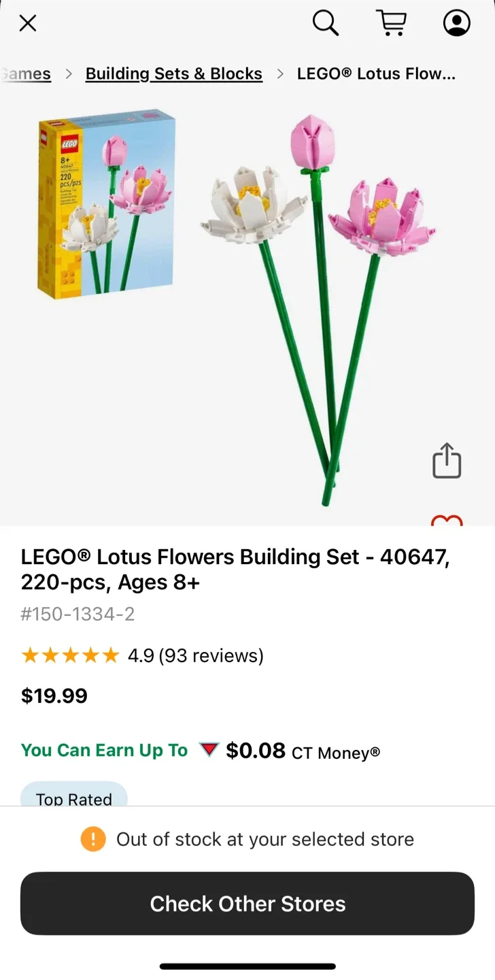The width and height of the screenshot is (495, 980).
Task: Open Building Sets & Blocks breadcrumb
Action: 173,73
